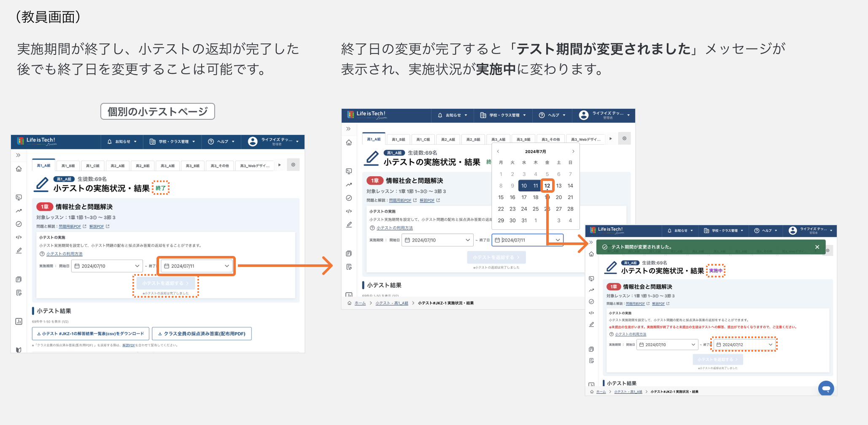Screen dimensions: 868x425
Task: Open class settings gear in left screenshot
Action: (293, 165)
